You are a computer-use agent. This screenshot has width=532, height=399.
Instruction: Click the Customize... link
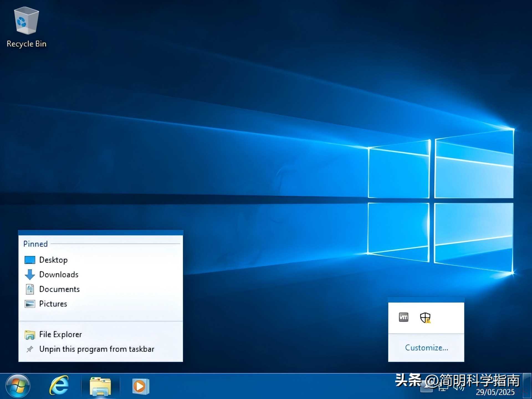point(426,348)
